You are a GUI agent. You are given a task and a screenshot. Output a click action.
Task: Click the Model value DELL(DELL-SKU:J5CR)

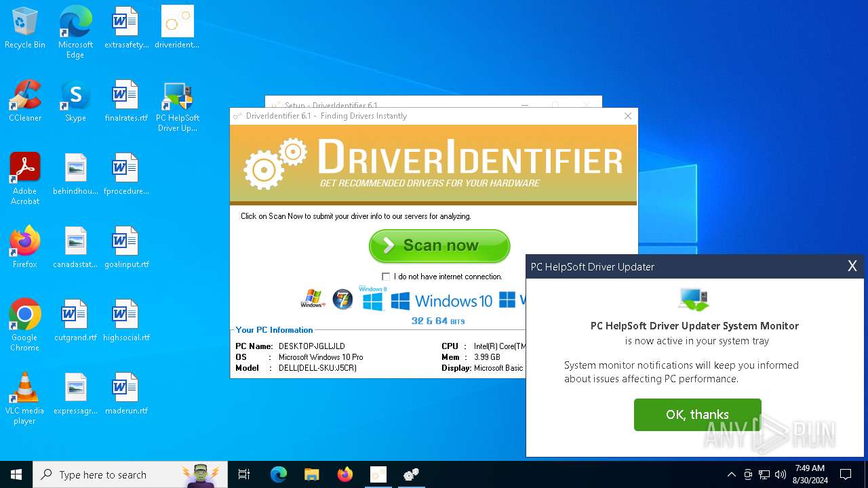pyautogui.click(x=317, y=368)
